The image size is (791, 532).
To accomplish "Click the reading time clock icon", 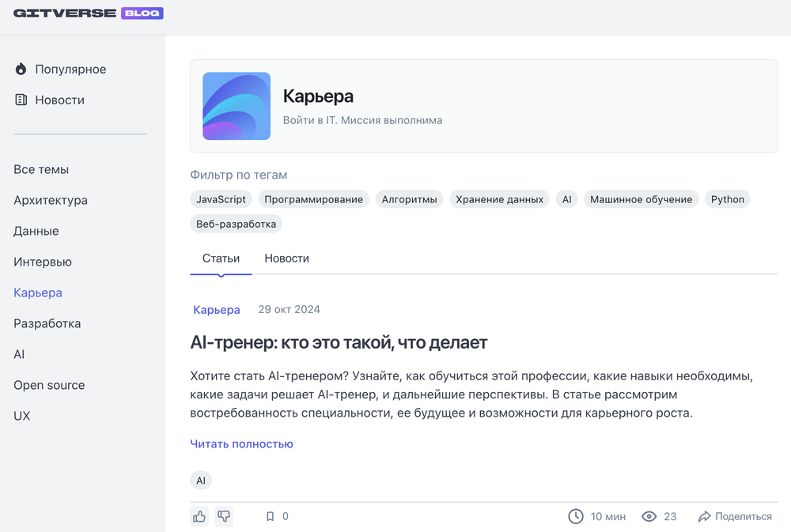I will 576,515.
